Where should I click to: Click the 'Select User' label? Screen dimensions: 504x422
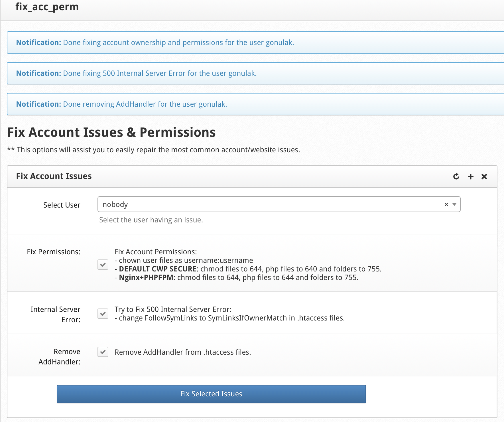[x=62, y=205]
